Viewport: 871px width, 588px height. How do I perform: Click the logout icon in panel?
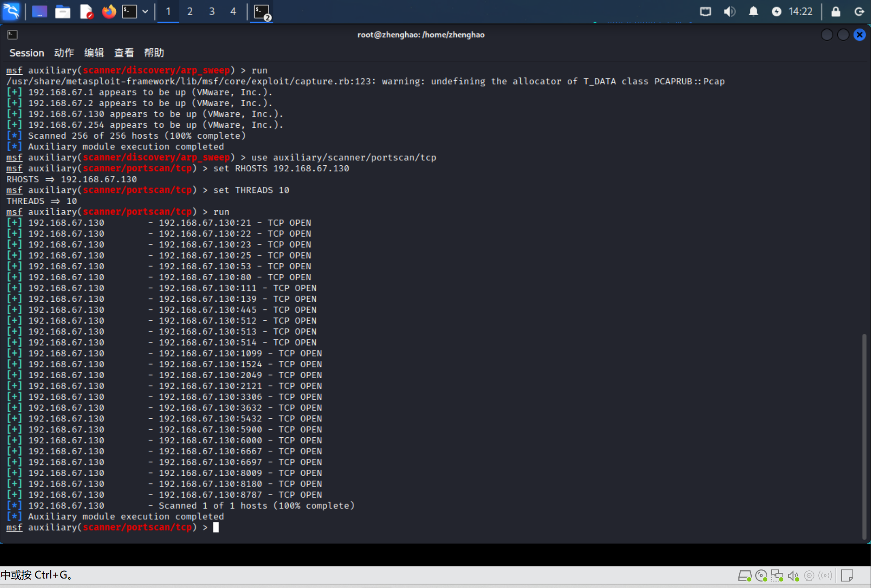coord(859,11)
